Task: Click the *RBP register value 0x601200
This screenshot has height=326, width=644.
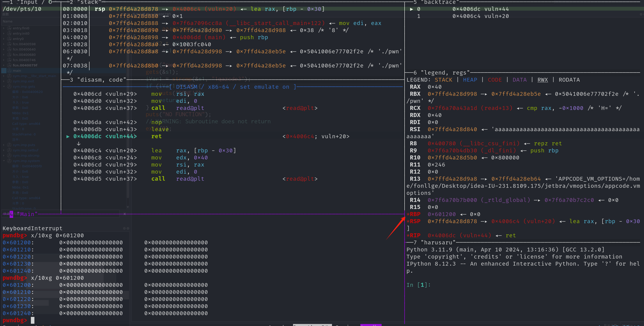Action: [x=442, y=214]
